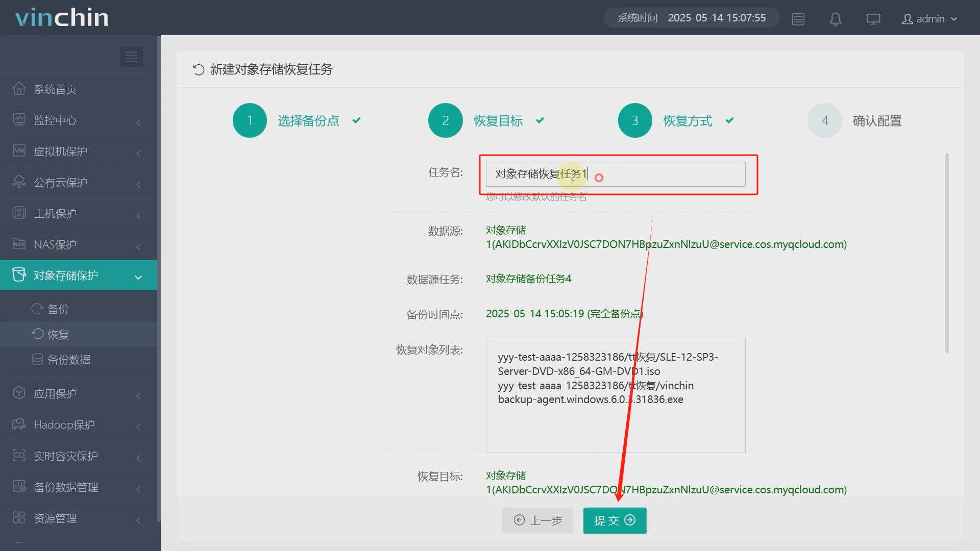Open 系统首页 in the sidebar
Screen dimensions: 980x551
(x=79, y=89)
